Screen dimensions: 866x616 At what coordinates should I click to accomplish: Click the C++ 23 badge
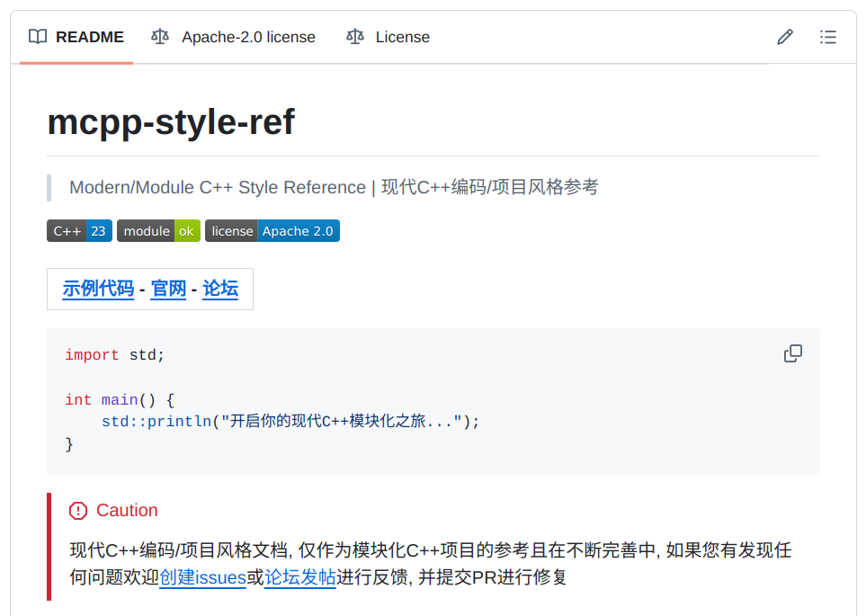click(79, 231)
